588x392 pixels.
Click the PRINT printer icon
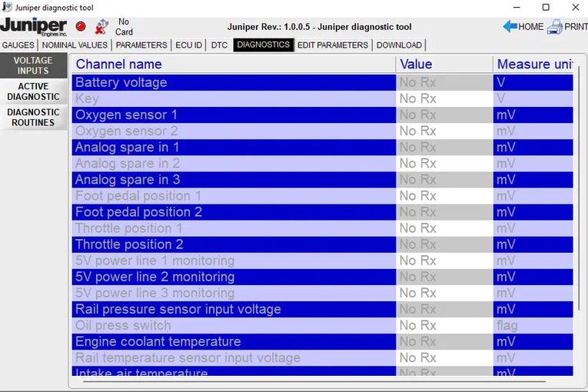[555, 27]
